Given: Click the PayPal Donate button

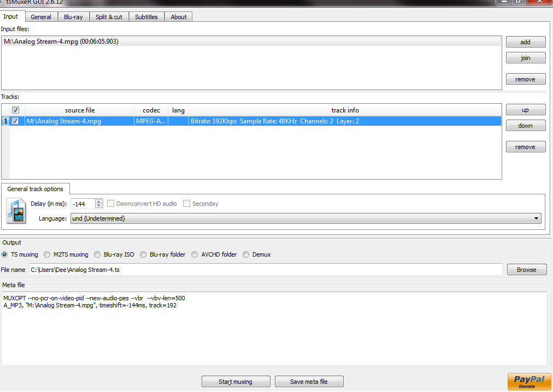Looking at the screenshot, I should click(529, 382).
